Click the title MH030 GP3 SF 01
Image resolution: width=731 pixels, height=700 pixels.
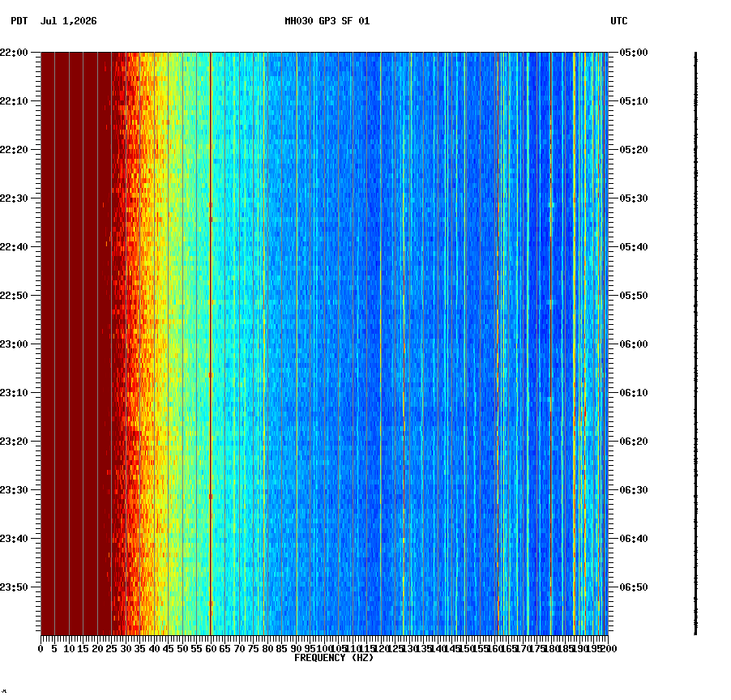tap(327, 21)
